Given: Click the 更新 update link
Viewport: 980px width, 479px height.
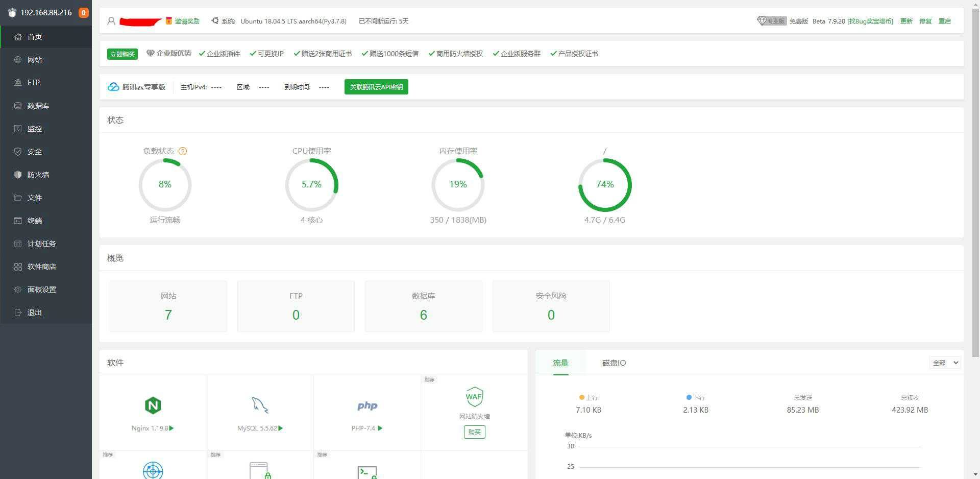Looking at the screenshot, I should pyautogui.click(x=906, y=21).
